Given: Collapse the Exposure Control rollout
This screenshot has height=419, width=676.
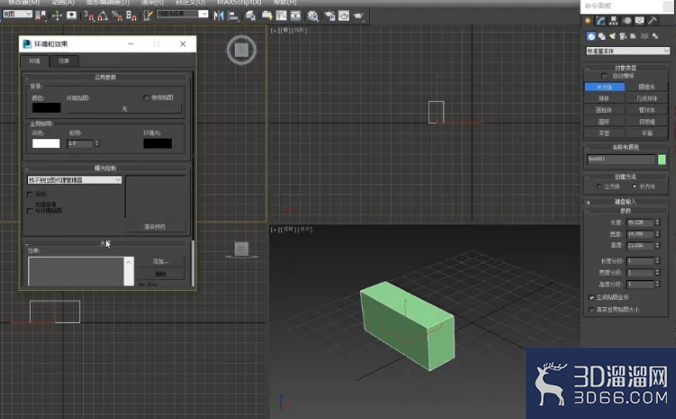Looking at the screenshot, I should [106, 168].
